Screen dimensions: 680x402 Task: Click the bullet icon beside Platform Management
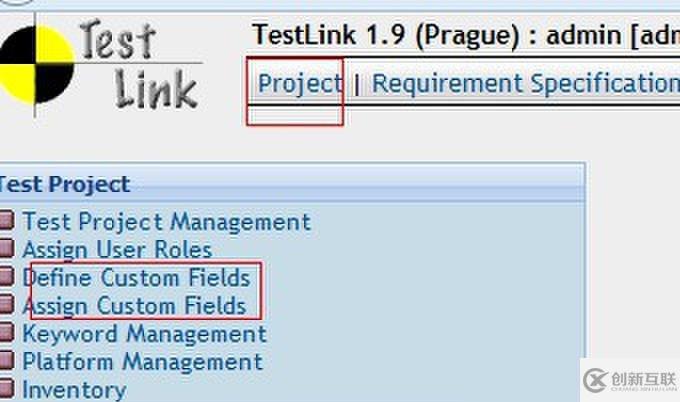6,362
